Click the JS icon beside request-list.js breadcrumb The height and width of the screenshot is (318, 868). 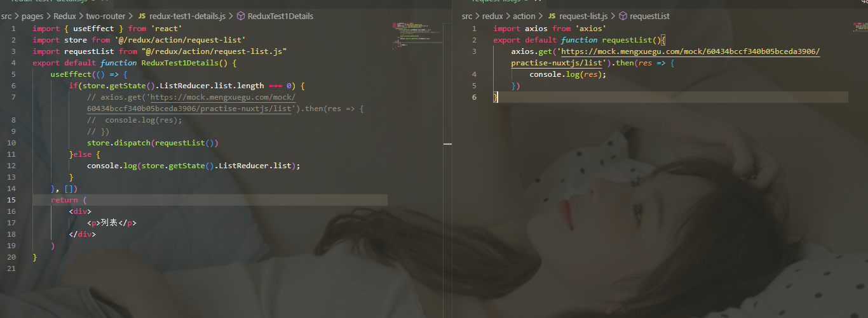(x=552, y=16)
